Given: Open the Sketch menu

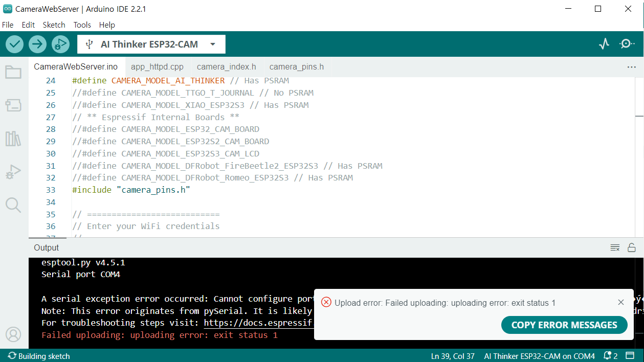Looking at the screenshot, I should click(x=54, y=25).
